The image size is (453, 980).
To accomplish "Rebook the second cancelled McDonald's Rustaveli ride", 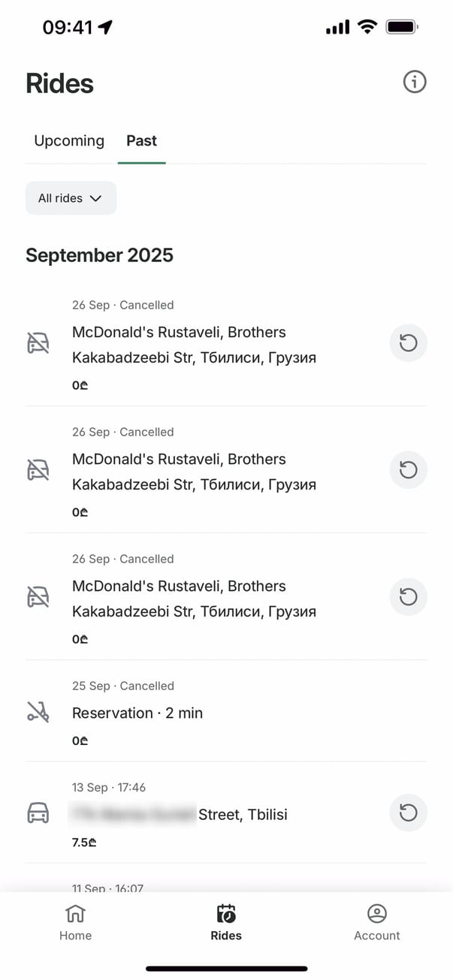I will (408, 470).
